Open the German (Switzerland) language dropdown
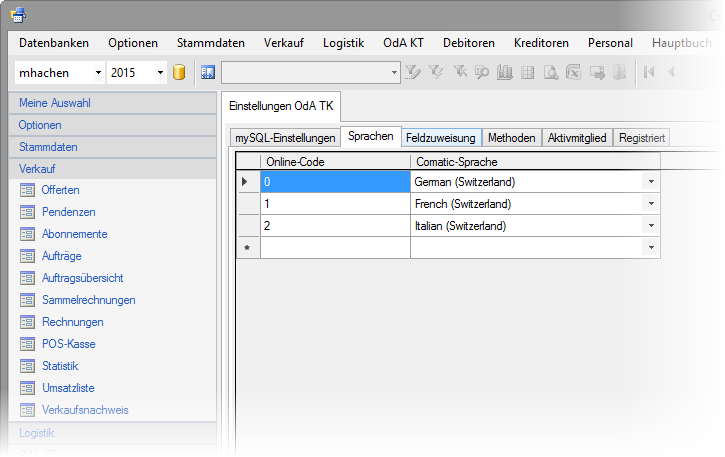Image resolution: width=725 pixels, height=457 pixels. 651,182
